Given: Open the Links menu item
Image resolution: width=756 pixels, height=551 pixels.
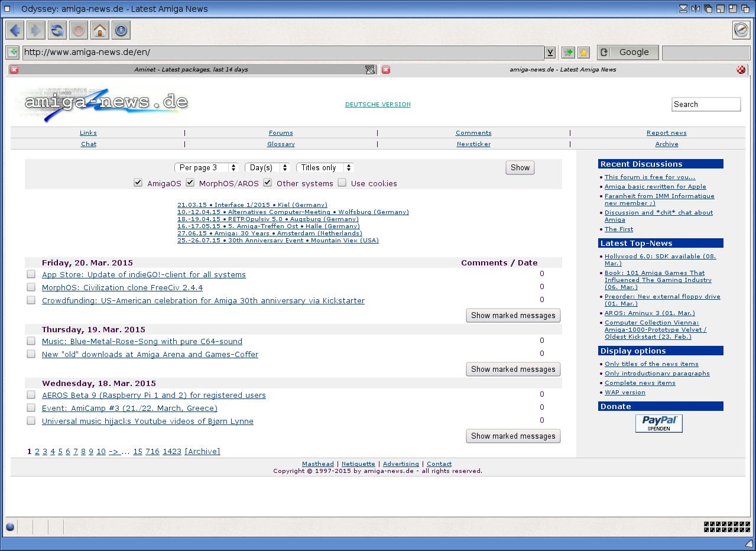Looking at the screenshot, I should (88, 133).
